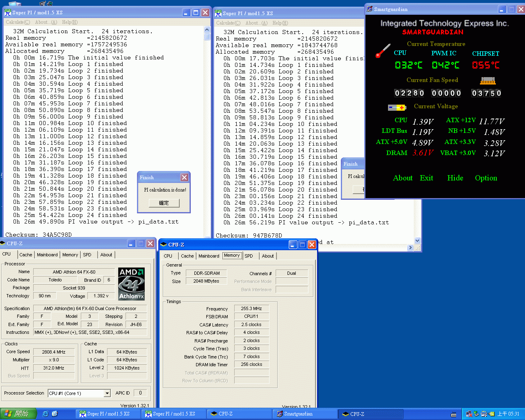
Task: Switch to Smartguardian from the taskbar
Action: 304,414
